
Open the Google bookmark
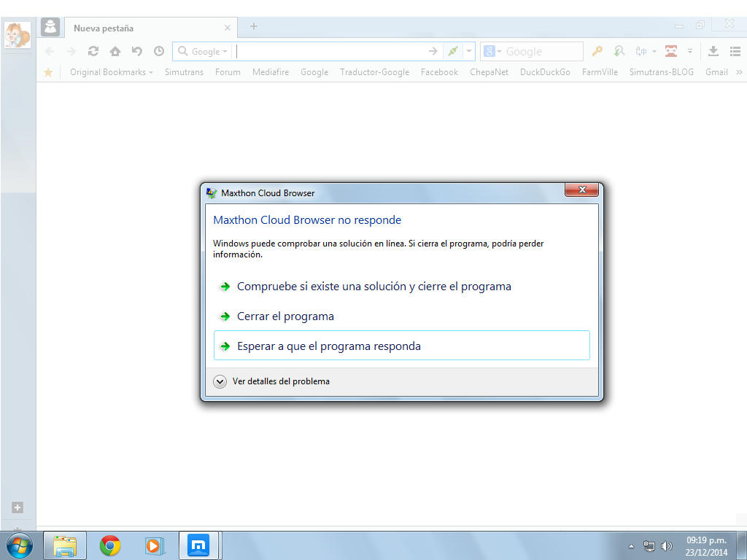click(314, 72)
